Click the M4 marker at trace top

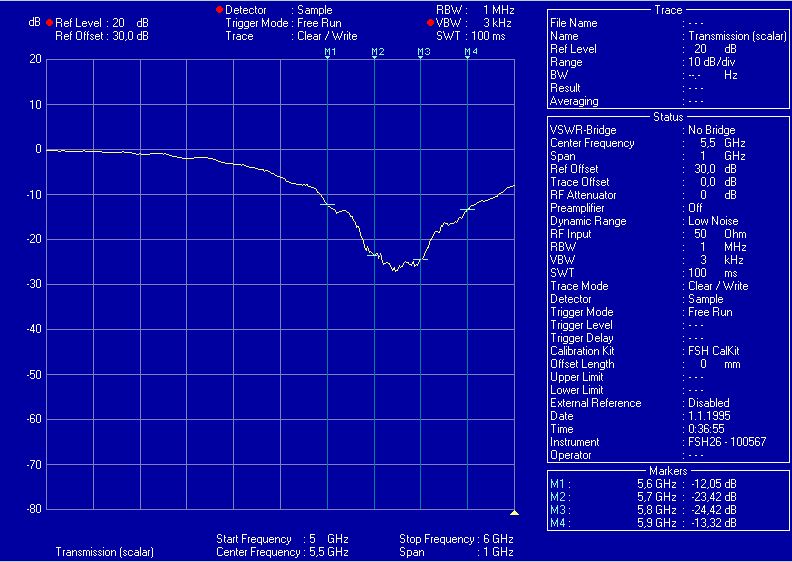469,52
